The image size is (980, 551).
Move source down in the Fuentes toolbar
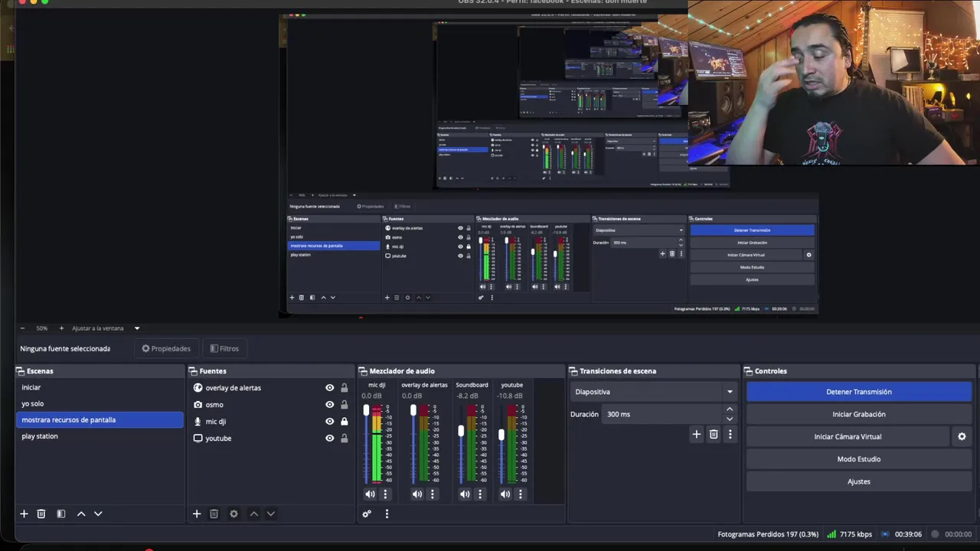click(270, 514)
